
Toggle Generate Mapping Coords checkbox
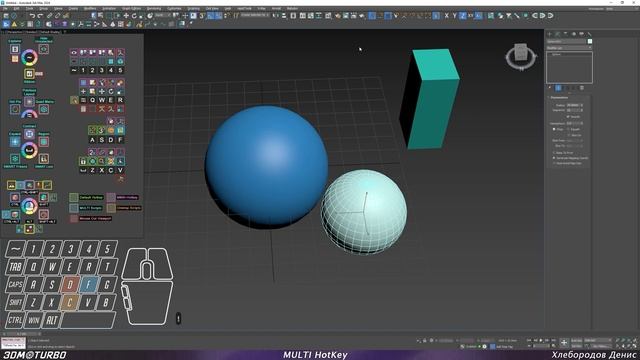[x=554, y=158]
